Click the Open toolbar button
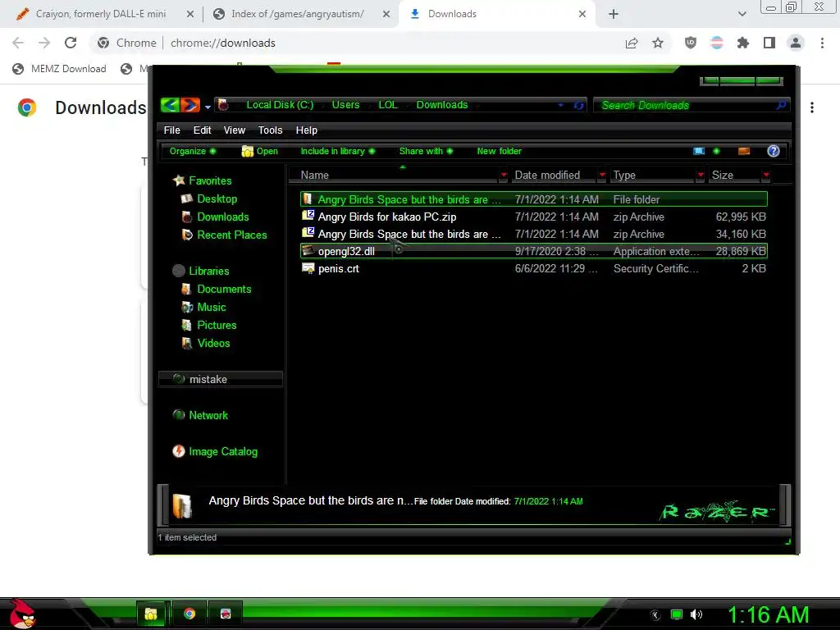This screenshot has height=630, width=840. (x=260, y=151)
